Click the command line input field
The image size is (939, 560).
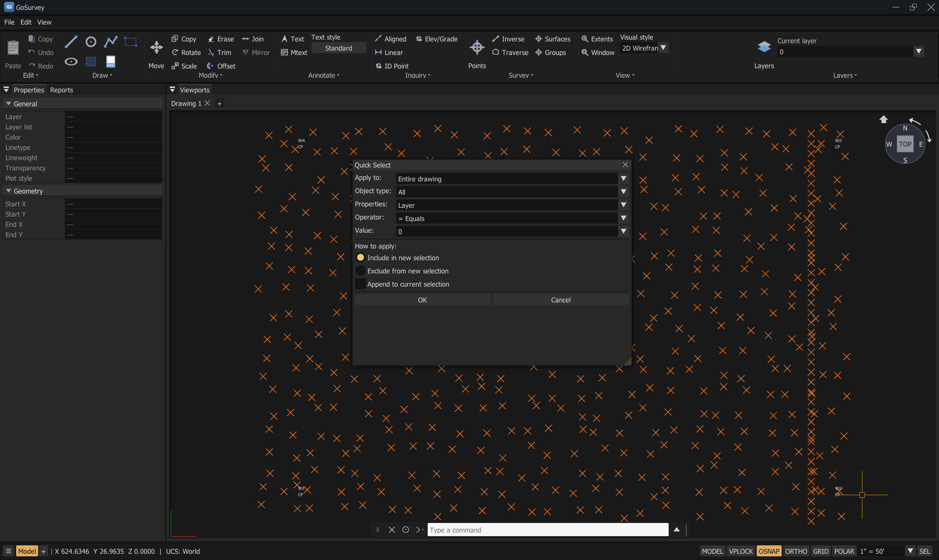pos(548,530)
